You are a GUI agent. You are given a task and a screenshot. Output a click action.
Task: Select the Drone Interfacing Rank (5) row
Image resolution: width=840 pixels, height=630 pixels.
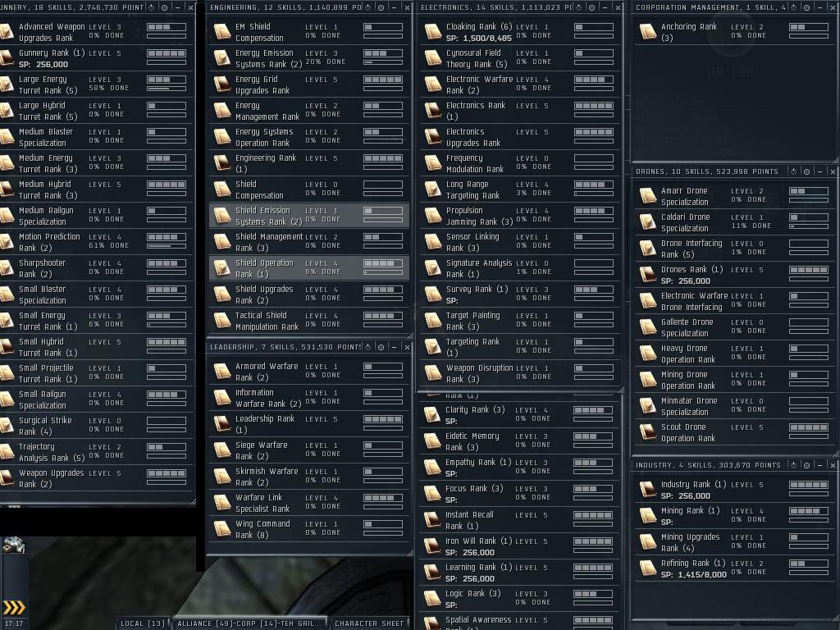point(734,248)
